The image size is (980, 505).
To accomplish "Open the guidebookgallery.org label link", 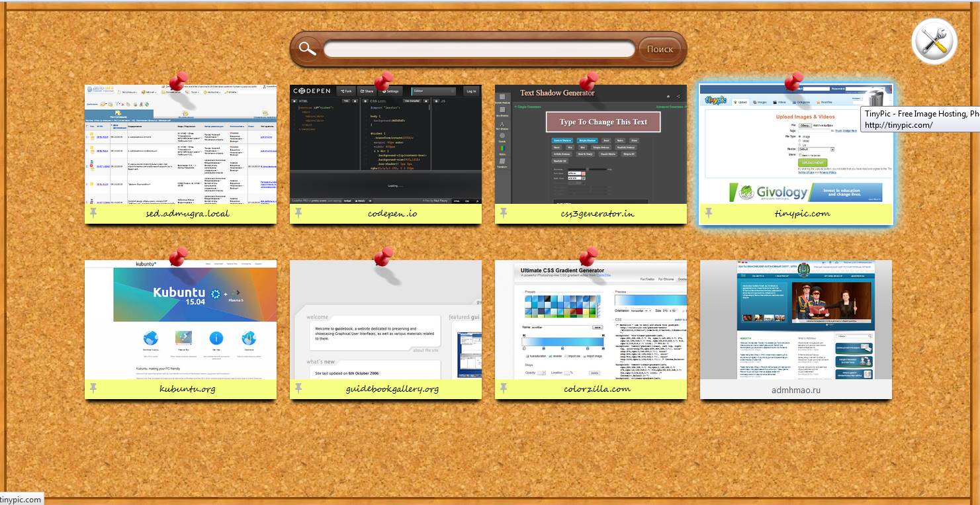I will (392, 389).
